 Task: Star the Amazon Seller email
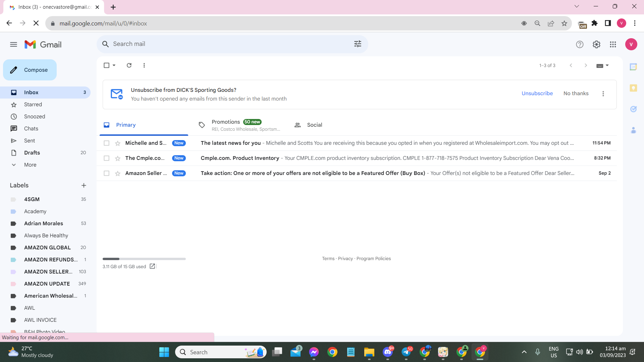click(117, 173)
